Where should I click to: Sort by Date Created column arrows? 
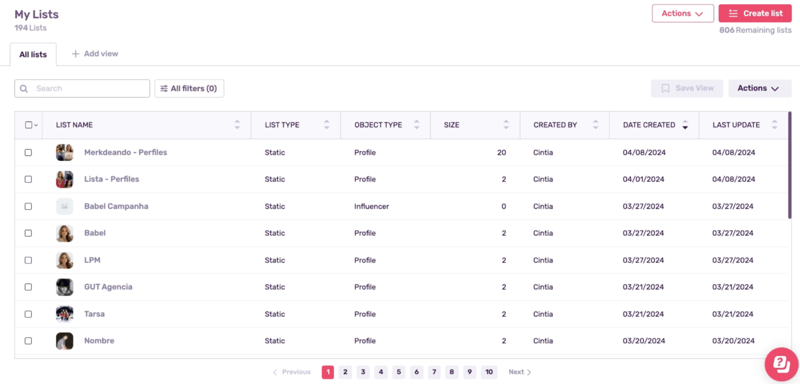tap(685, 125)
